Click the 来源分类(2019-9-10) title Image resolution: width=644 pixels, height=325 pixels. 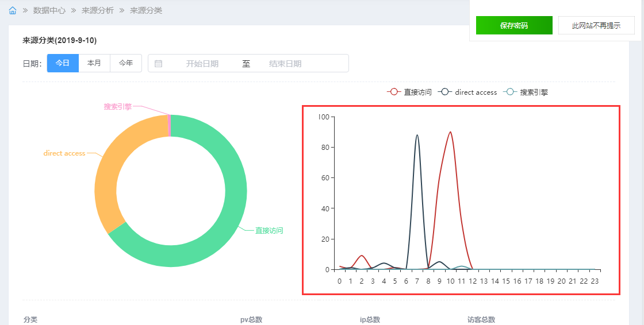coord(60,40)
